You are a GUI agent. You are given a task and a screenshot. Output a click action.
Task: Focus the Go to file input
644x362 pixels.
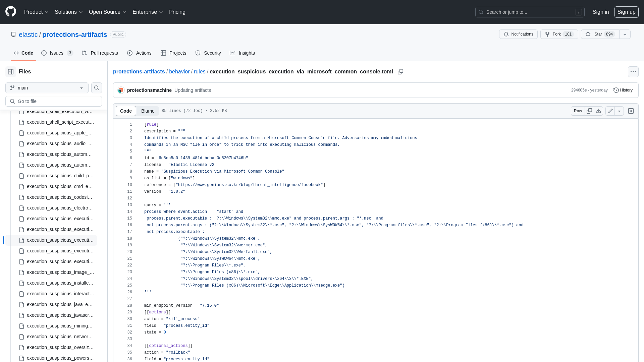tap(54, 101)
